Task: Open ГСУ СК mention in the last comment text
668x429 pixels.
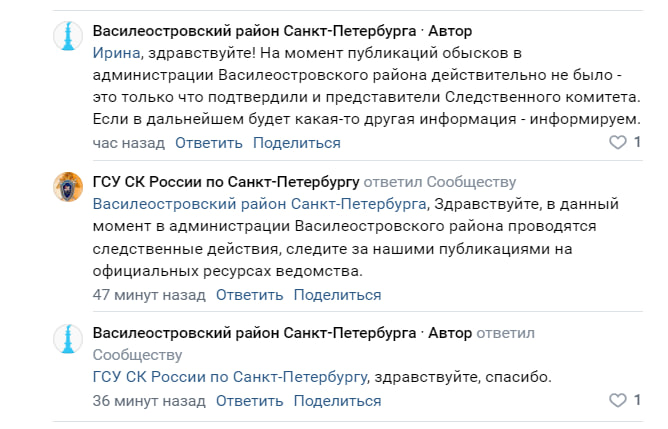Action: pyautogui.click(x=229, y=378)
